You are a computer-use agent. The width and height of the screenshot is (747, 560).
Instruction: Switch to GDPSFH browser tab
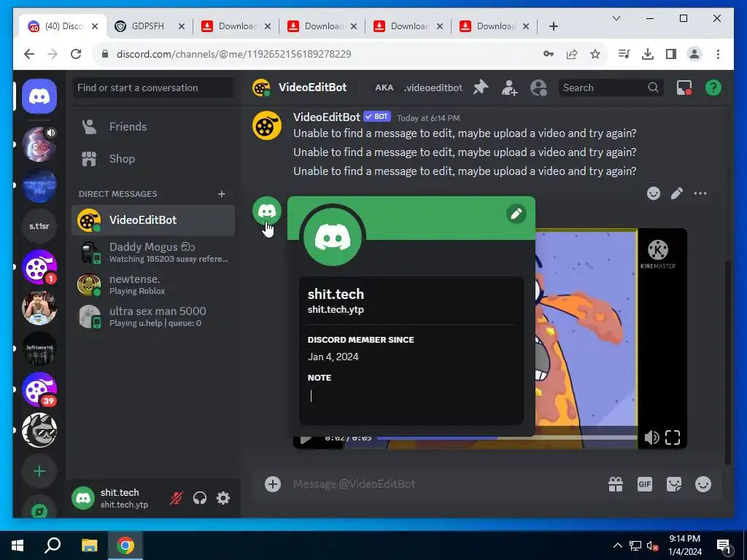(x=150, y=26)
